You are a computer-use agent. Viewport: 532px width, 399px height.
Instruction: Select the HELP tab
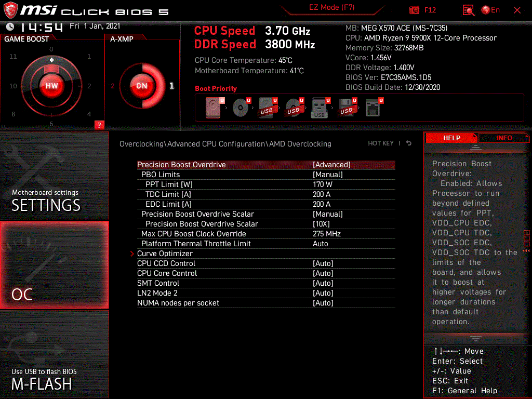pos(451,138)
